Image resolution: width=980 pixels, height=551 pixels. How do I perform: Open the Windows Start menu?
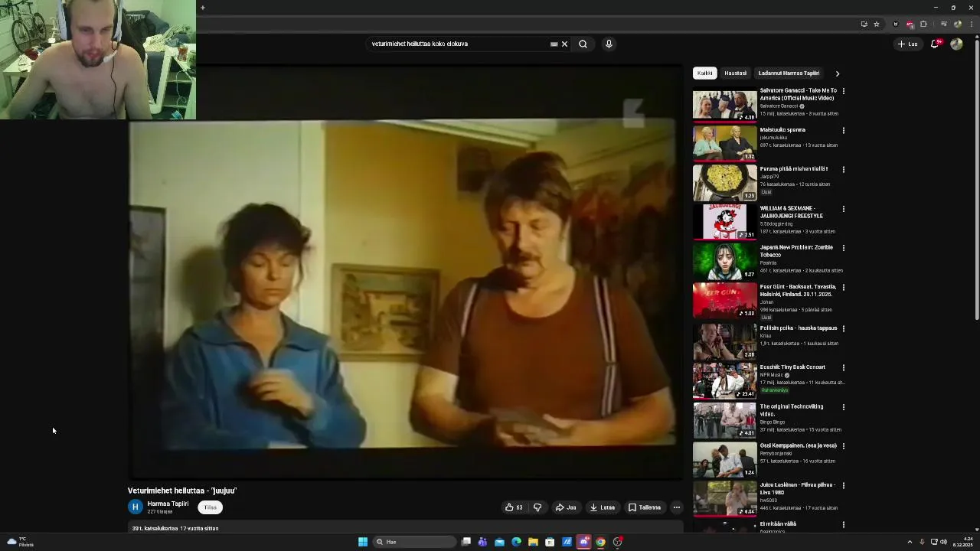(363, 542)
